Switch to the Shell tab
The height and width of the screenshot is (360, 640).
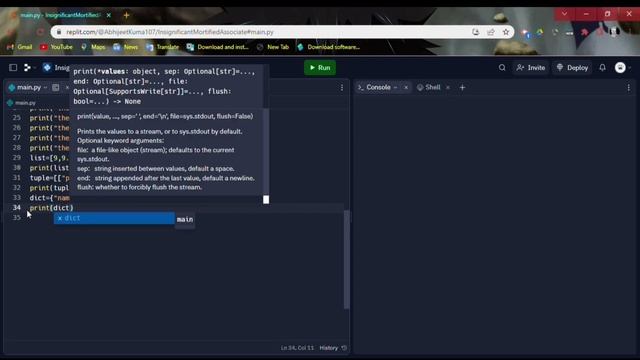[429, 87]
